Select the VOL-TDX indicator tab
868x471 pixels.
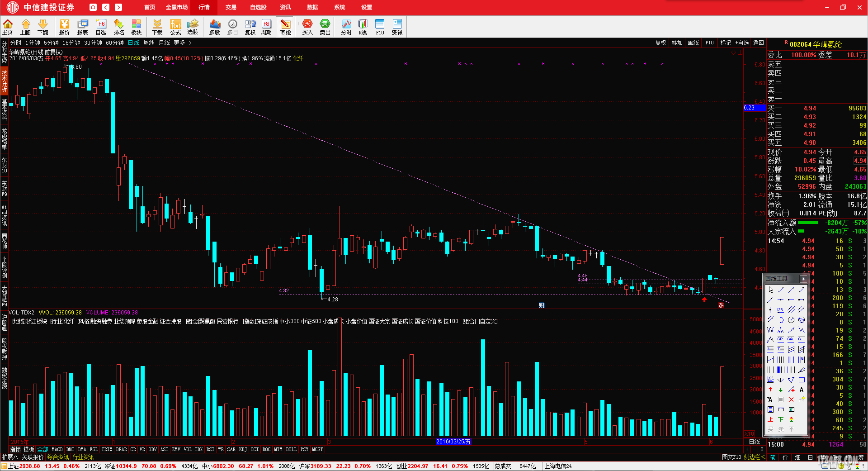coord(193,449)
